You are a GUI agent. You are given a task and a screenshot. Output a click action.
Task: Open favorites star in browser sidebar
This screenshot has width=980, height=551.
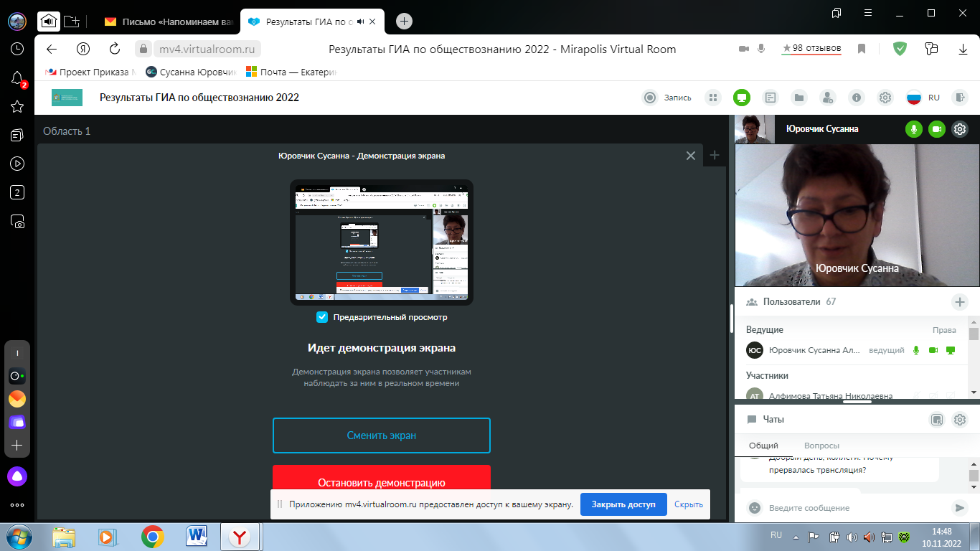tap(17, 106)
